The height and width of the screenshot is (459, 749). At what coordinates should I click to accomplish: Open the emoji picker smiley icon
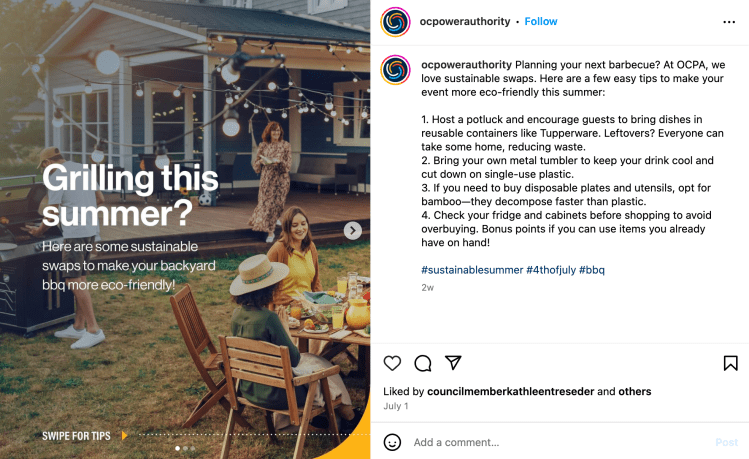393,442
